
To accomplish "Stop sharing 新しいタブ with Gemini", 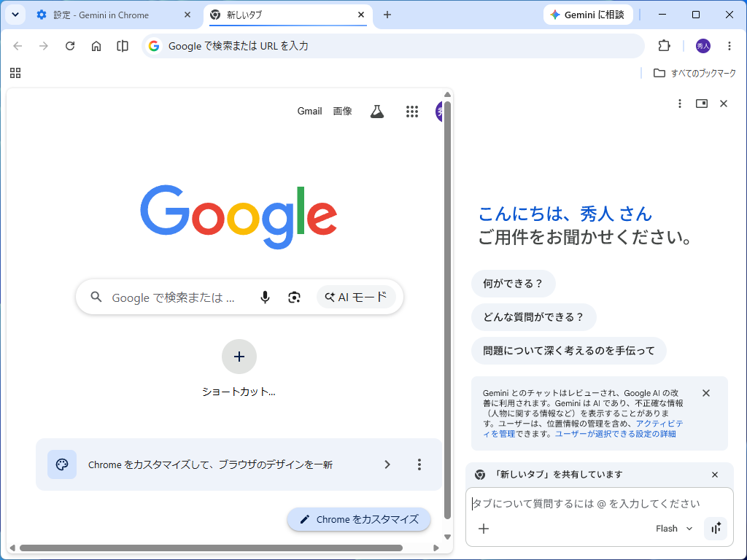I will [715, 475].
